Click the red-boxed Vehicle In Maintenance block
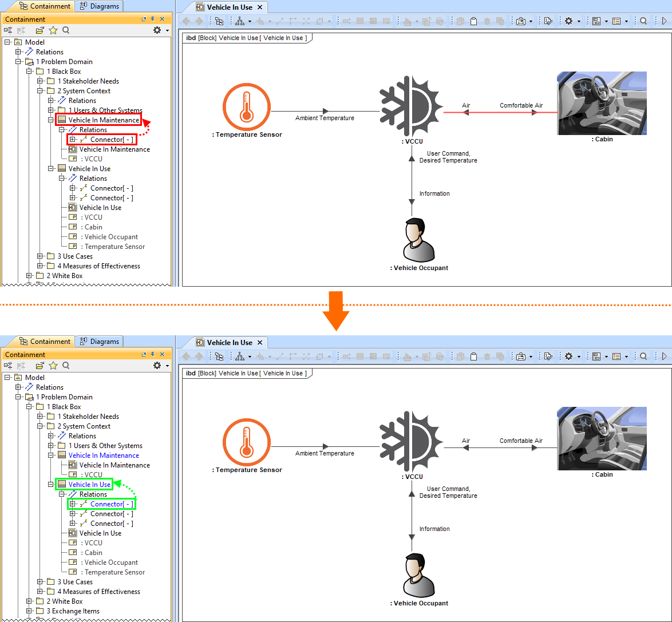 [103, 120]
